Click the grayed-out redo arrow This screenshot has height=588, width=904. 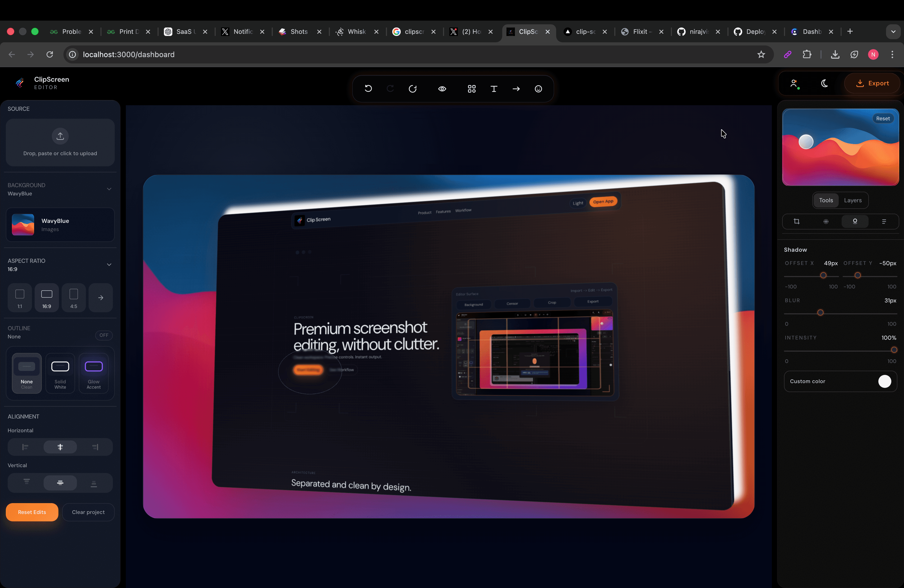tap(390, 89)
